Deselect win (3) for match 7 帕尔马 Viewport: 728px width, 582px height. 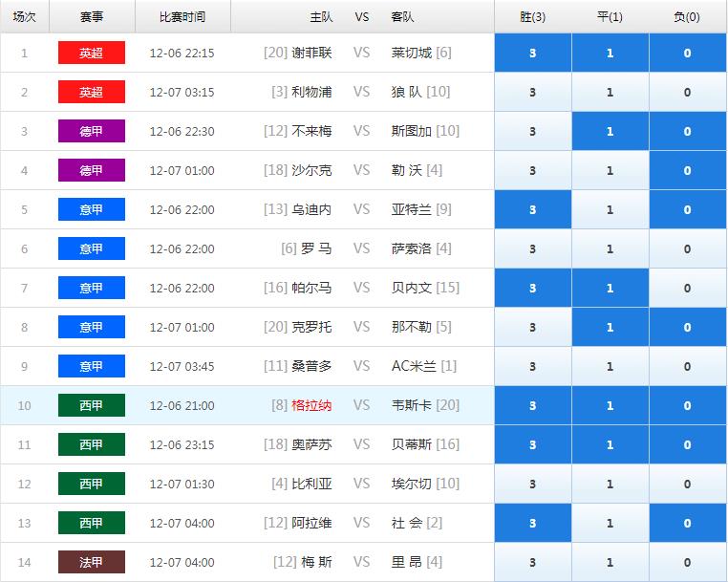532,288
